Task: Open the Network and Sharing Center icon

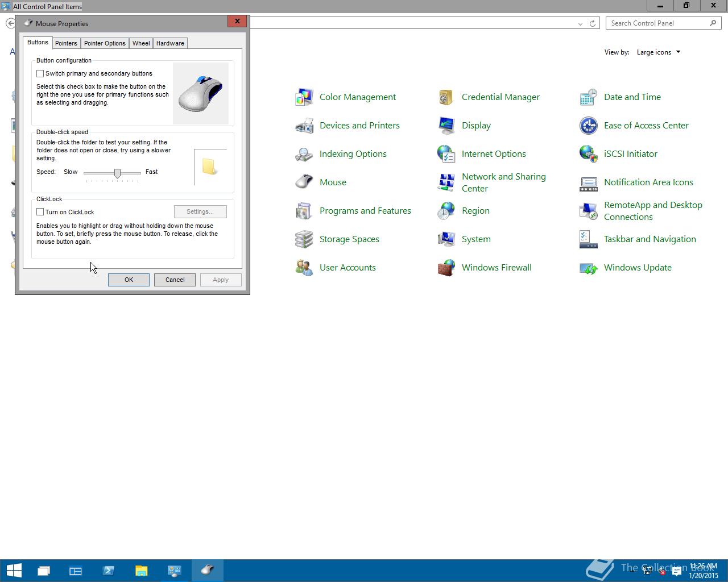Action: point(446,182)
